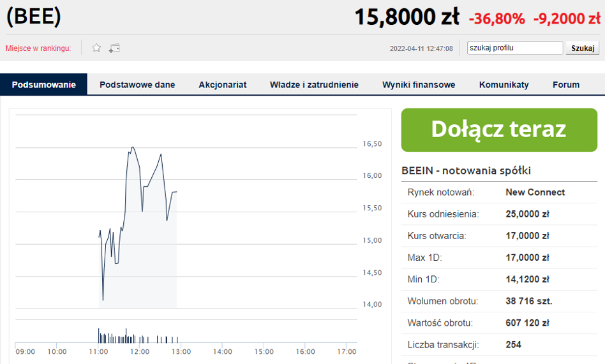This screenshot has width=605, height=364.
Task: Click the New Connect market value
Action: click(x=535, y=193)
